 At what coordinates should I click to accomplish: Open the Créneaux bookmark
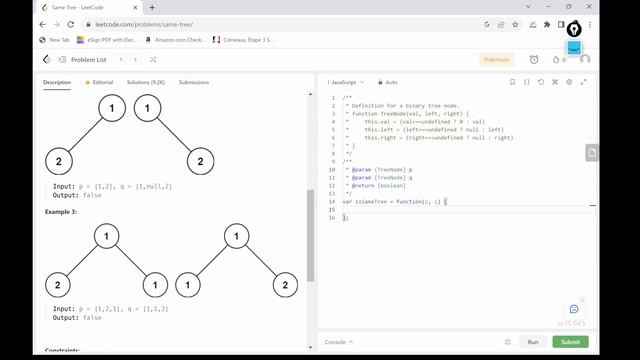[243, 40]
